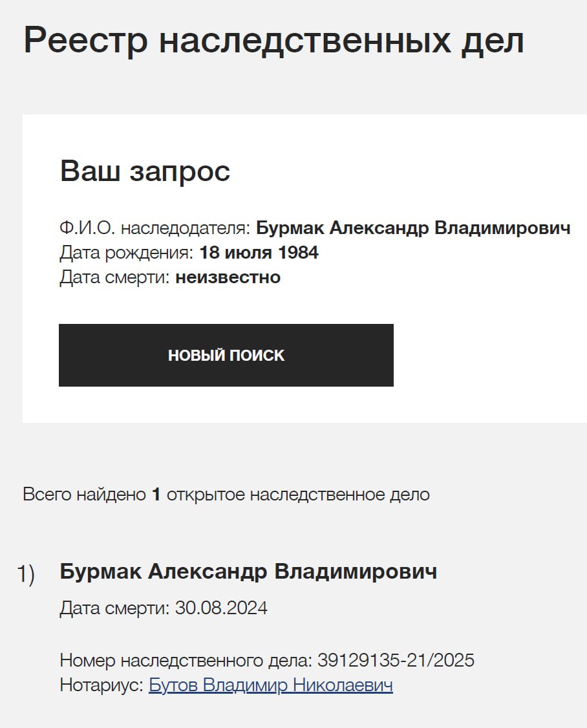Click the неизвестно death date value
Viewport: 587px width, 728px height.
(x=228, y=278)
